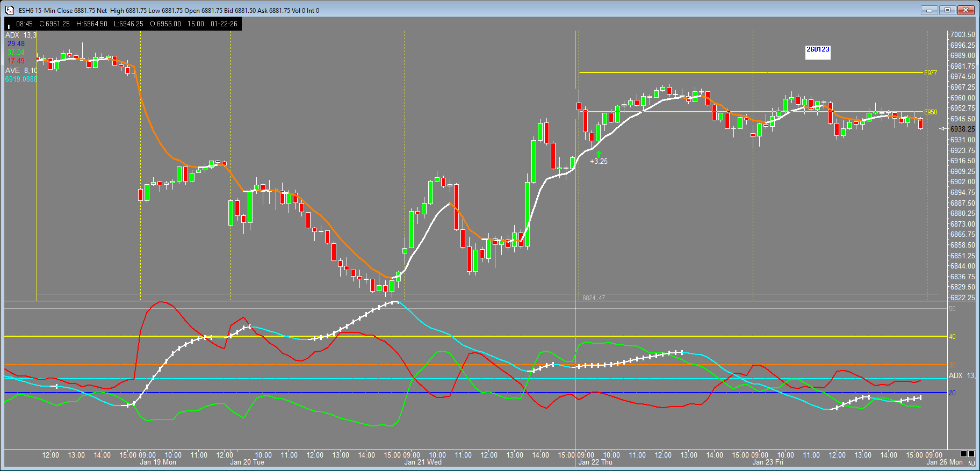The height and width of the screenshot is (471, 980).
Task: Click the 08:45 OHLC data readout bar
Action: pos(123,24)
